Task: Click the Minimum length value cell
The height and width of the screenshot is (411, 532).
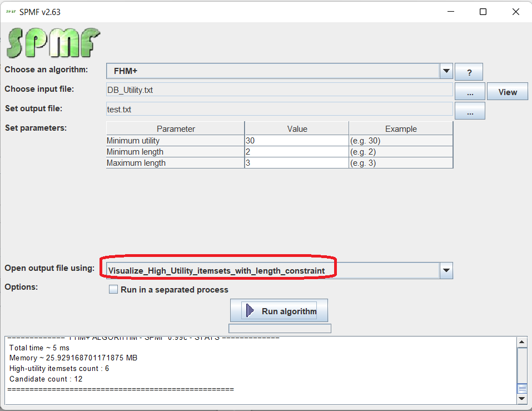Action: tap(296, 152)
